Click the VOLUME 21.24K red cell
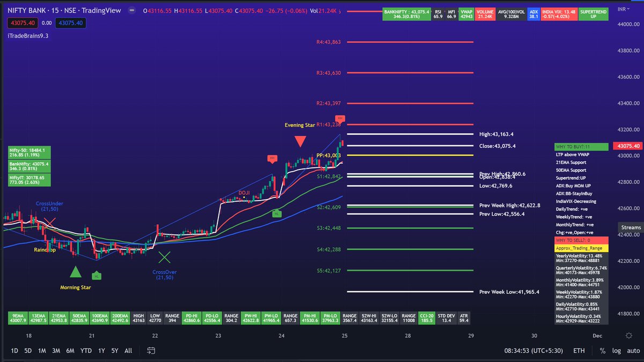The image size is (644, 362). (484, 14)
